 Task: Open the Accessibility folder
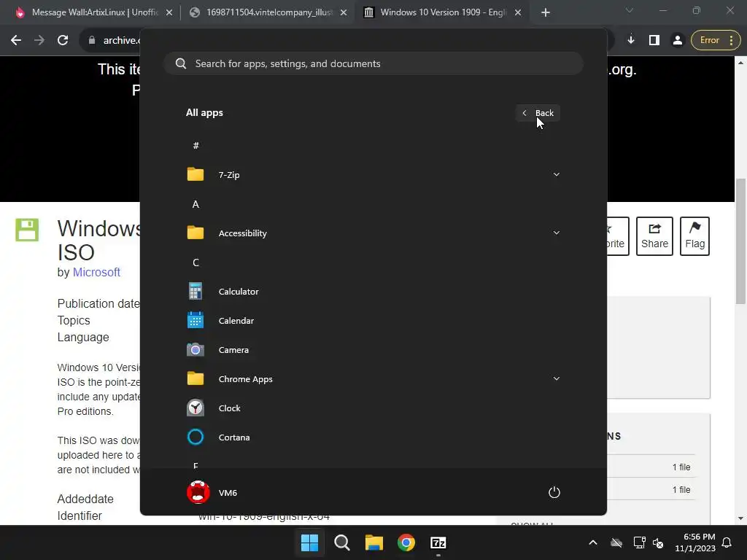coord(373,233)
